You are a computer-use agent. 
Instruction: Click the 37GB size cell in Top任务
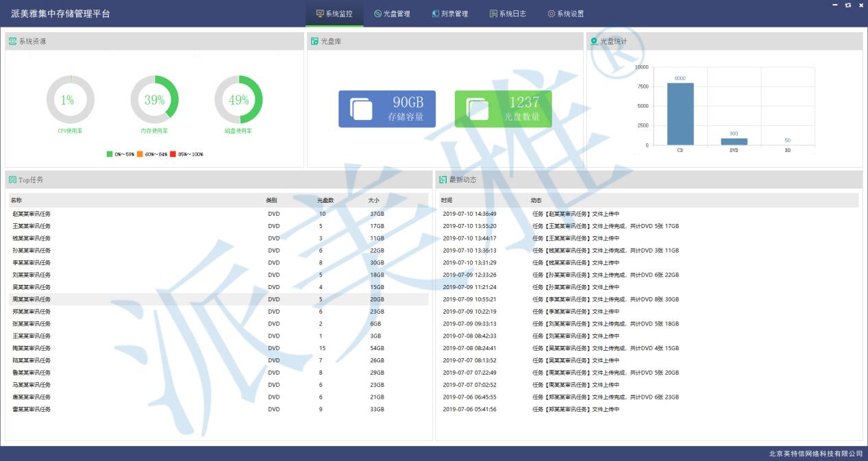tap(377, 214)
